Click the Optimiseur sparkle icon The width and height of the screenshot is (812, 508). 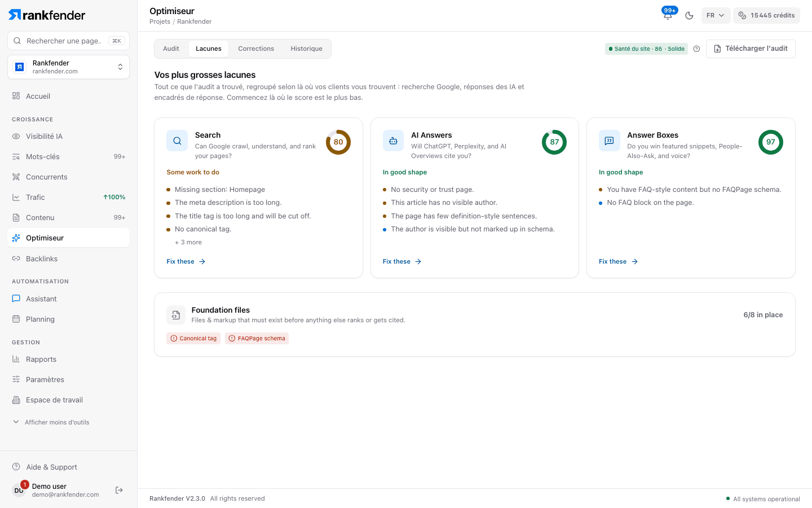[16, 238]
